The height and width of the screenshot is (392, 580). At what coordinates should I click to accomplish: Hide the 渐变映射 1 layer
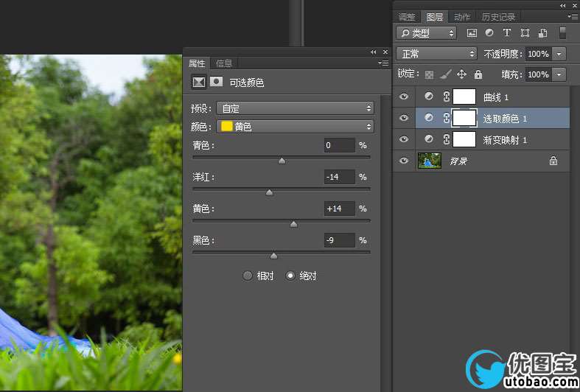[404, 139]
